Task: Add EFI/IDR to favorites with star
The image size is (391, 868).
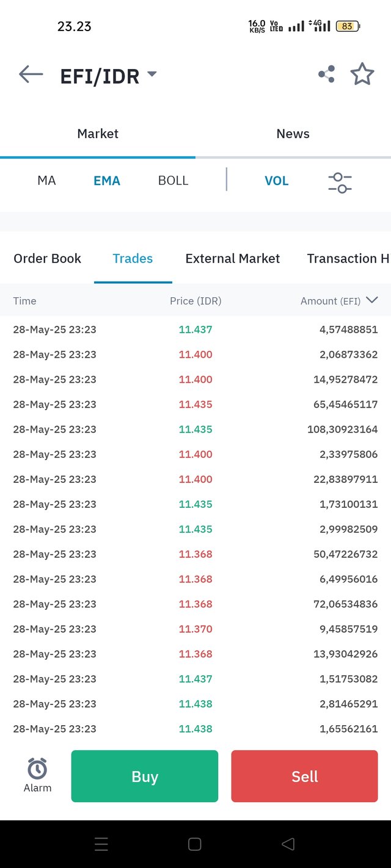Action: click(x=362, y=74)
